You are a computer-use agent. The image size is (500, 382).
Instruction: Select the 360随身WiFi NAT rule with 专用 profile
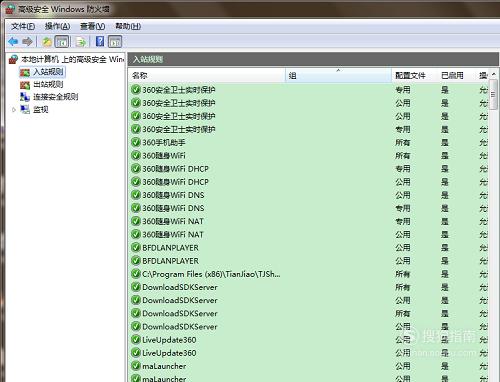(x=309, y=221)
